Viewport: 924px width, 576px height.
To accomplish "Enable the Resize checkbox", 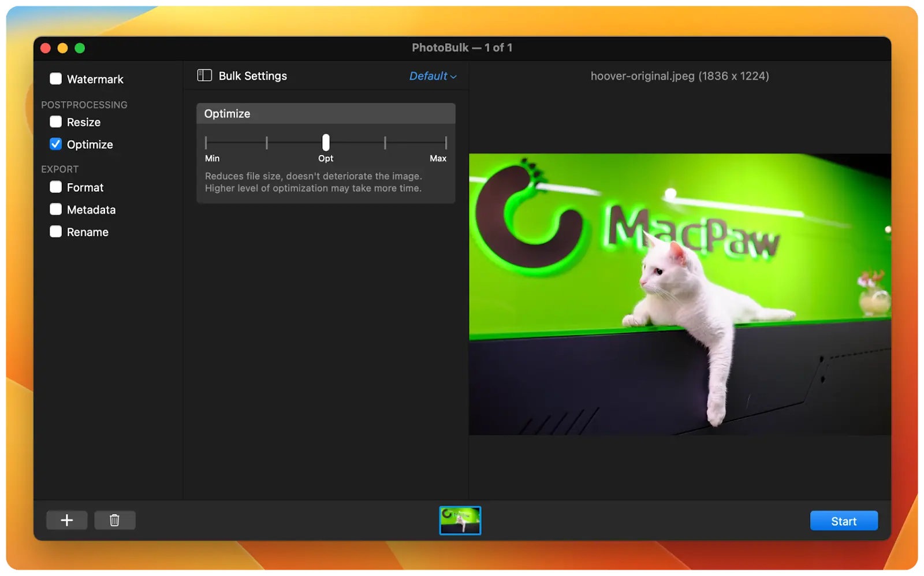I will click(55, 122).
